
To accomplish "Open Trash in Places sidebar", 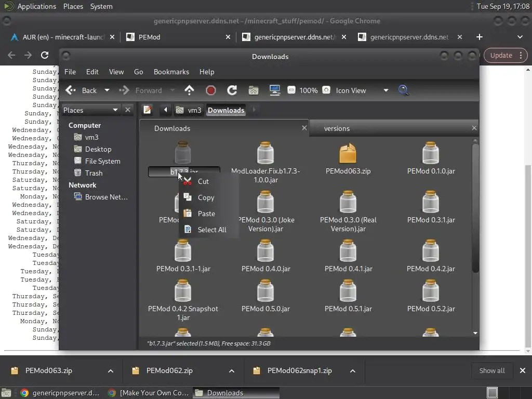I will coord(94,173).
